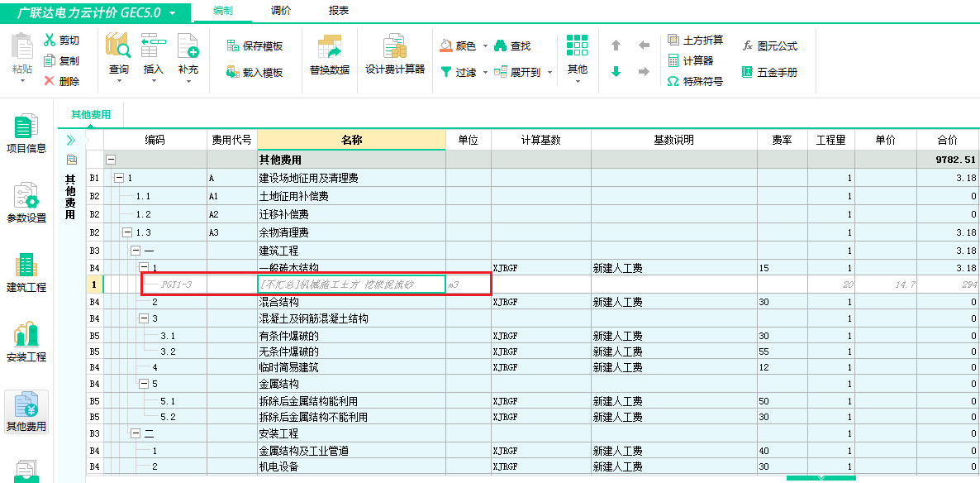
Task: Switch to the 报表 tab
Action: point(338,11)
